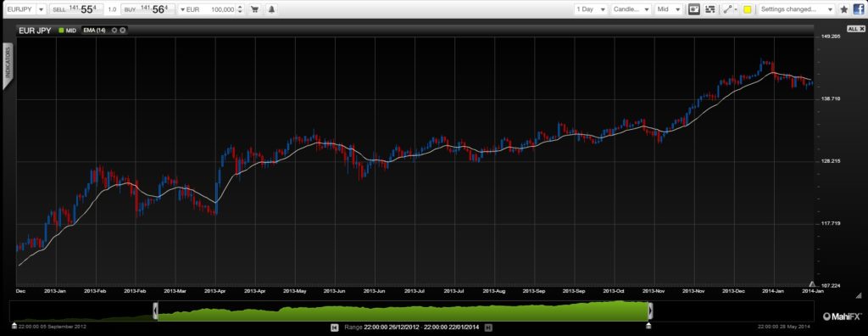Click the star favorite settings icon
This screenshot has width=868, height=336.
(x=844, y=9)
